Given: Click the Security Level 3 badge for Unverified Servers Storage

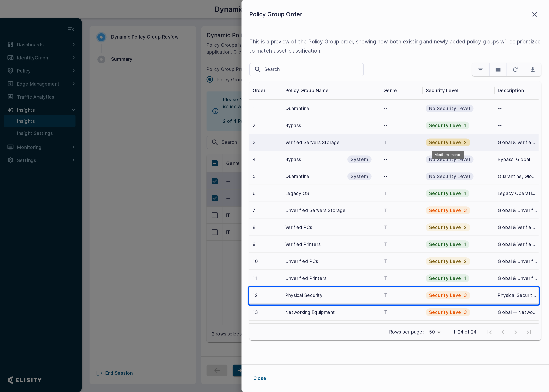Looking at the screenshot, I should pos(448,211).
